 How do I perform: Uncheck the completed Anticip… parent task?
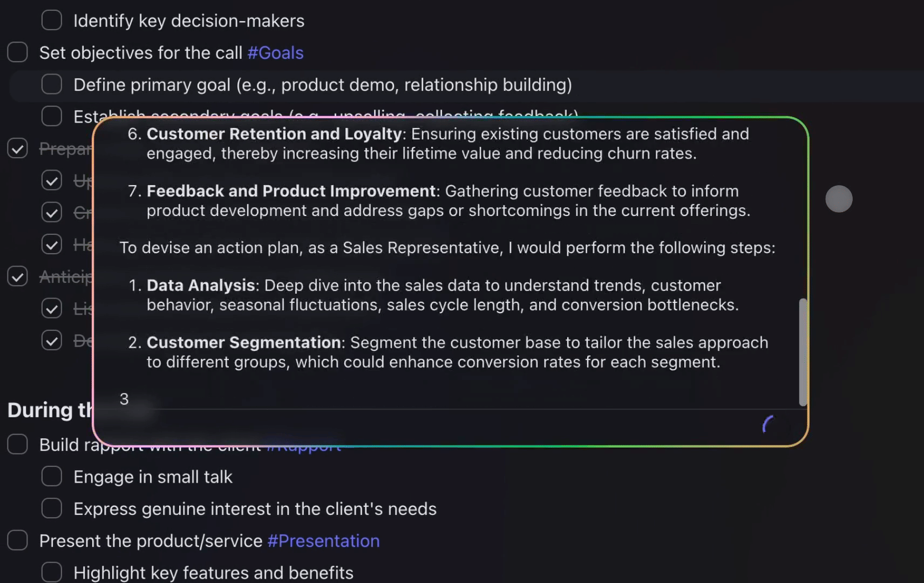coord(17,276)
